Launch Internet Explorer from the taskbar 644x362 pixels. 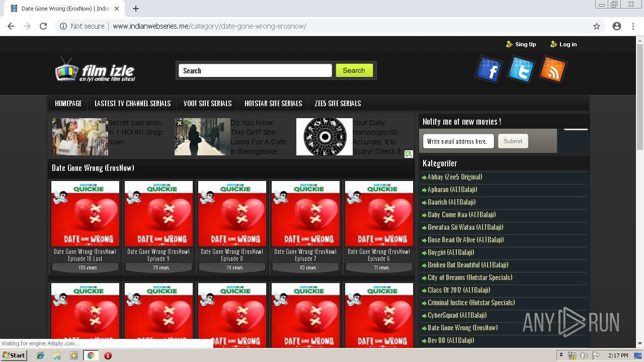(40, 355)
